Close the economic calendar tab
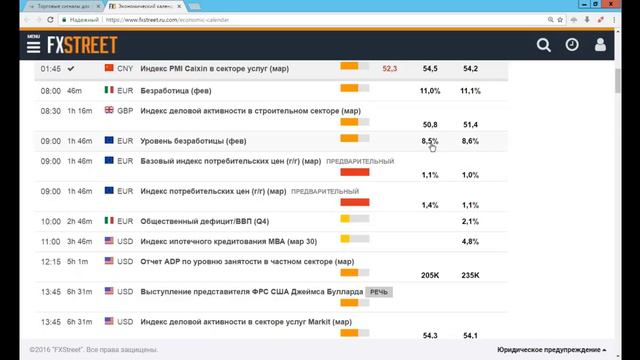The width and height of the screenshot is (640, 360). (x=179, y=7)
